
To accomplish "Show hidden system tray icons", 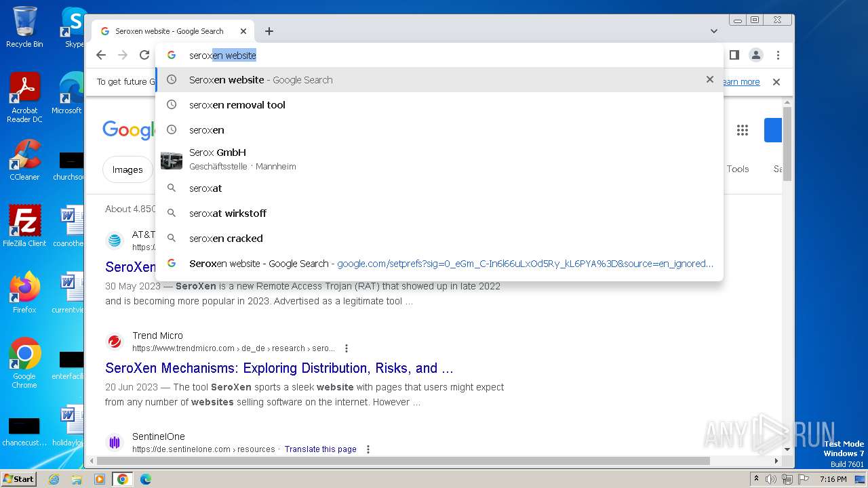I will tap(756, 479).
